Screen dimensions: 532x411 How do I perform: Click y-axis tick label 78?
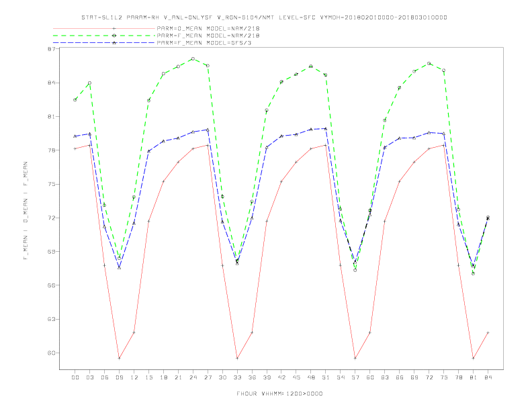point(51,150)
